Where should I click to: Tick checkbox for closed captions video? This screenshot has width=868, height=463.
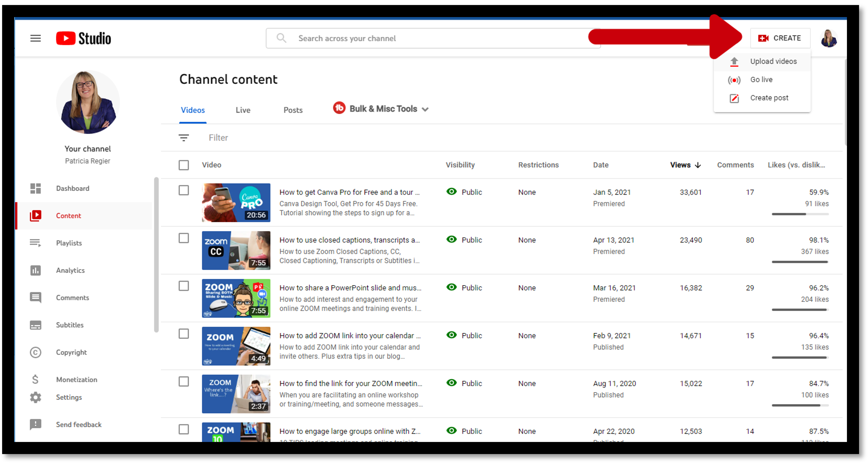point(184,238)
